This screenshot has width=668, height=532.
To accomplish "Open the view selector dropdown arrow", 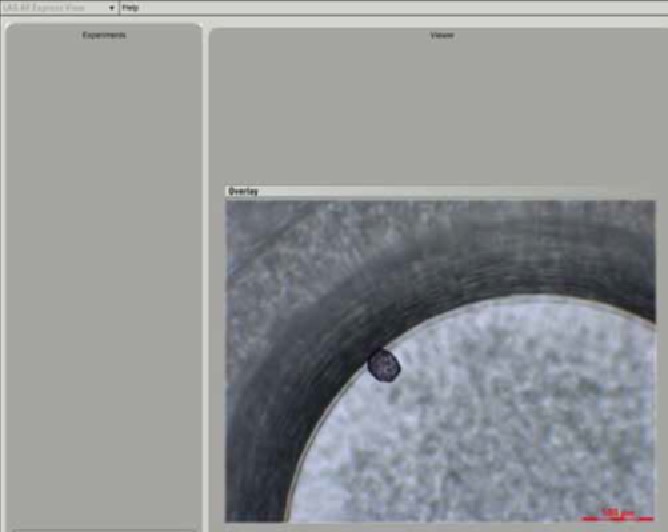I will click(x=111, y=8).
